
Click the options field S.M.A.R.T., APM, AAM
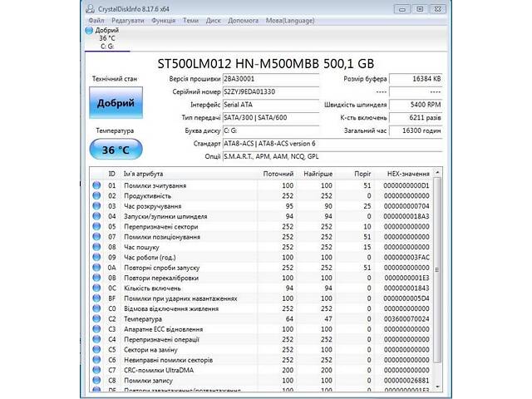(332, 156)
